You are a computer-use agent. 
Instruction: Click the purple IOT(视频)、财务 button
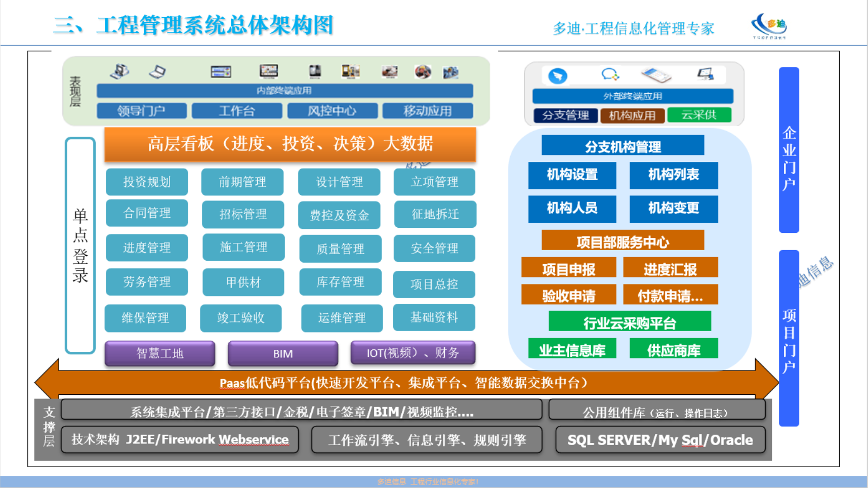pos(413,353)
